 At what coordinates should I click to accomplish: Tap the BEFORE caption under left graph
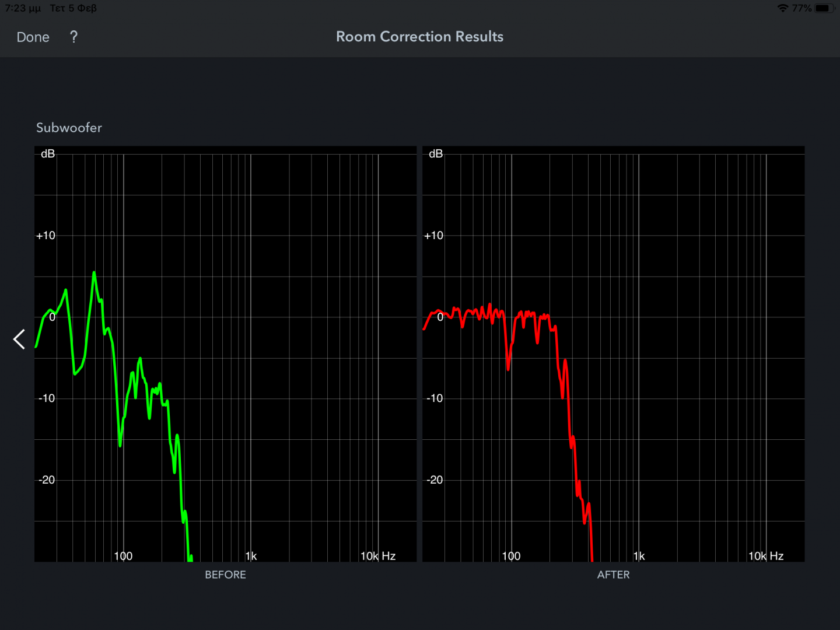(225, 575)
